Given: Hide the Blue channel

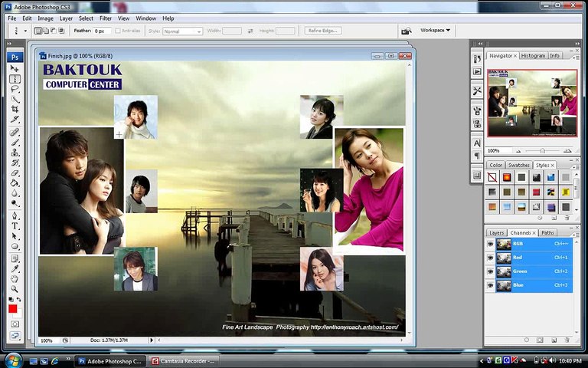Looking at the screenshot, I should coord(490,285).
